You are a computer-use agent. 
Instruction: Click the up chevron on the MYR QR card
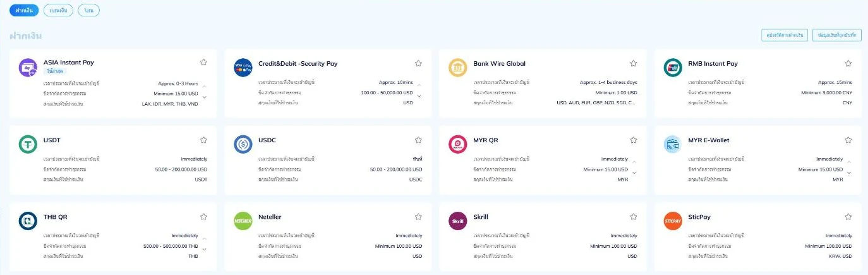pos(634,162)
